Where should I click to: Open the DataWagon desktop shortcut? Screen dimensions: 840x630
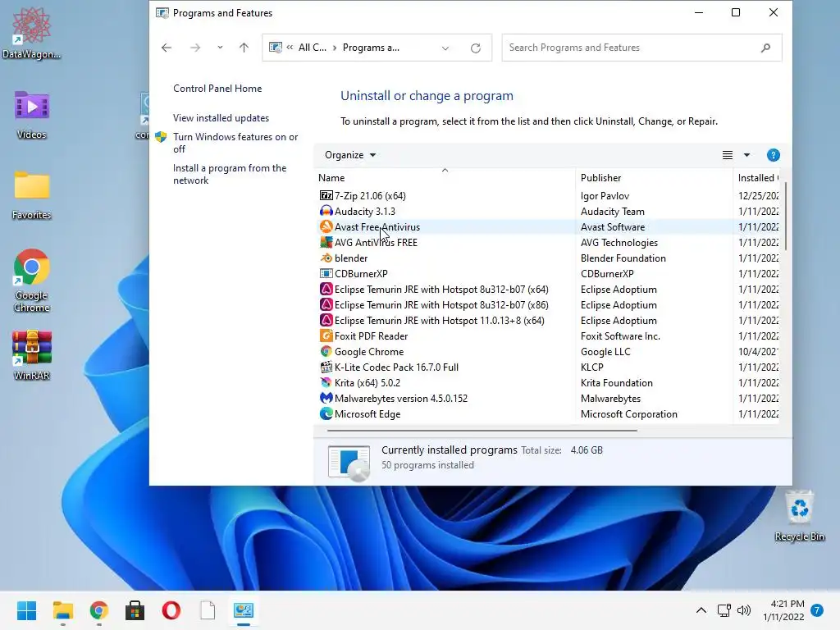click(x=32, y=33)
